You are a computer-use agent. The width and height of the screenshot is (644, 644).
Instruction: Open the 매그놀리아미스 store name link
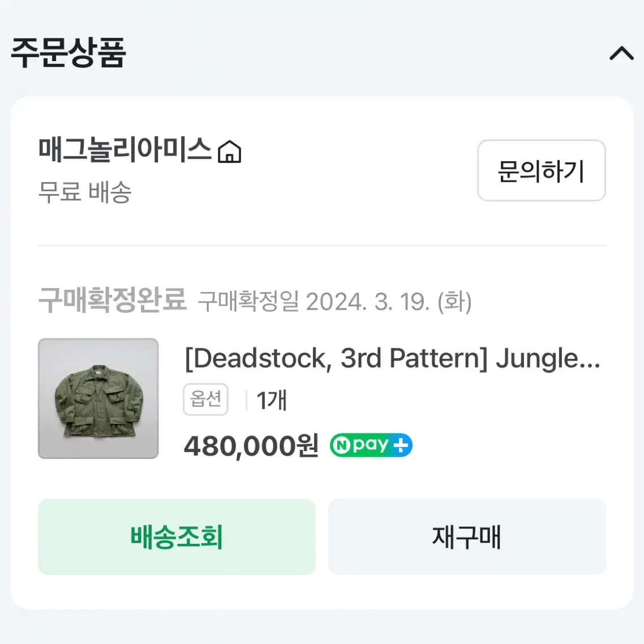coord(125,149)
